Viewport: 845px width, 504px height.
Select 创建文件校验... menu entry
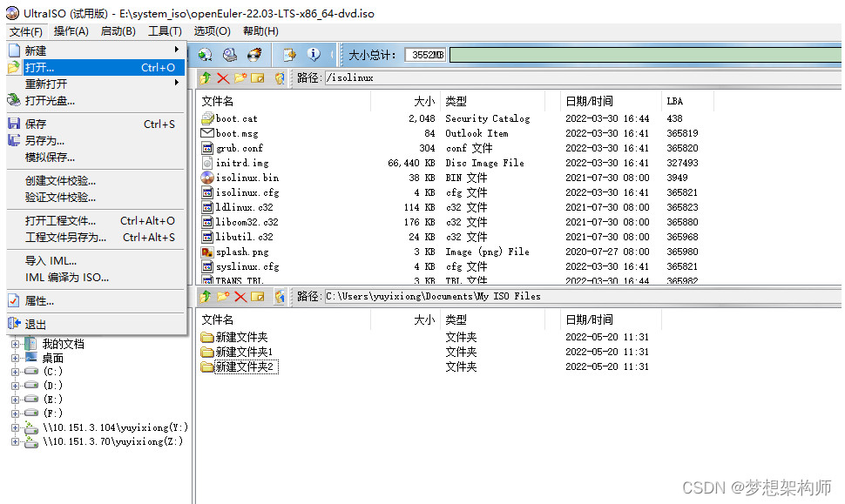[x=96, y=181]
